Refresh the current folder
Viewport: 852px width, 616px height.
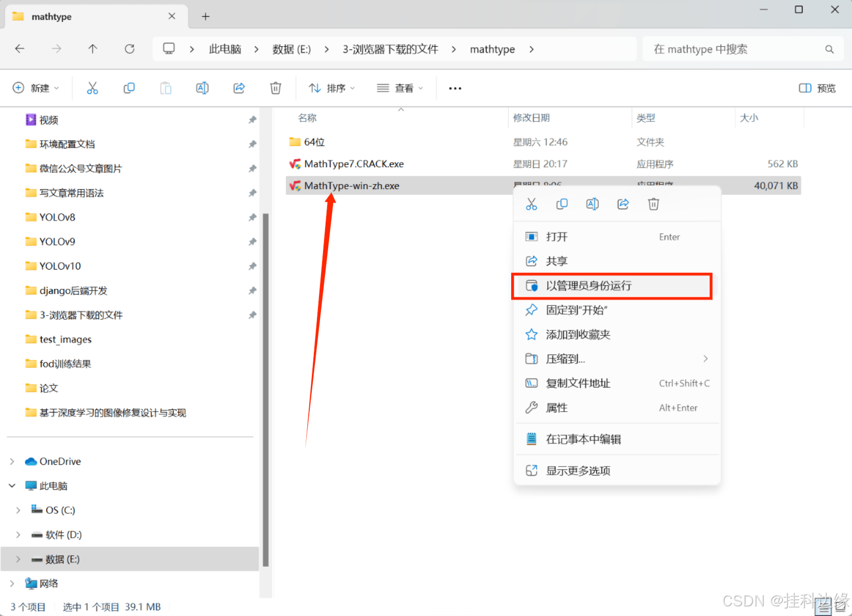(130, 49)
